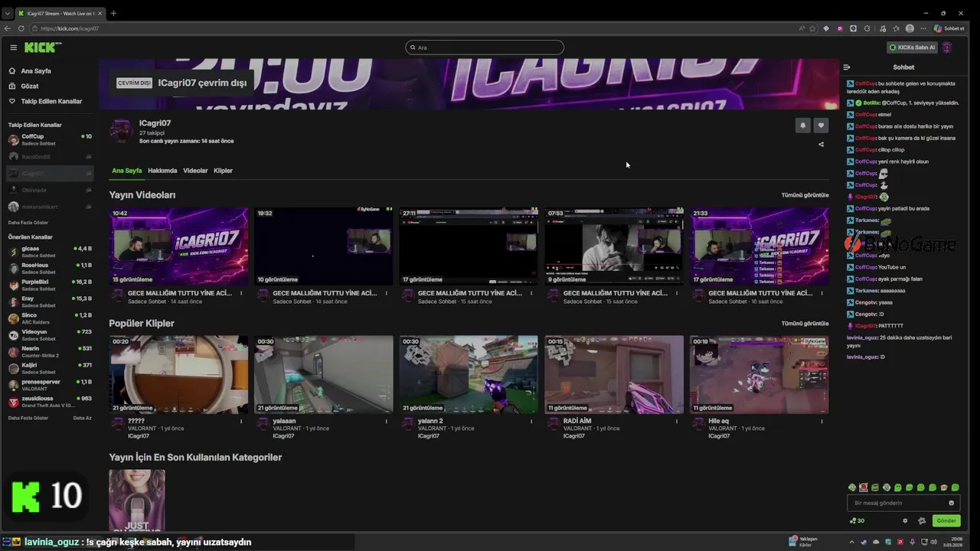Open options menu of the RADİ AİM clip
Viewport: 980px width, 551px height.
pyautogui.click(x=677, y=422)
